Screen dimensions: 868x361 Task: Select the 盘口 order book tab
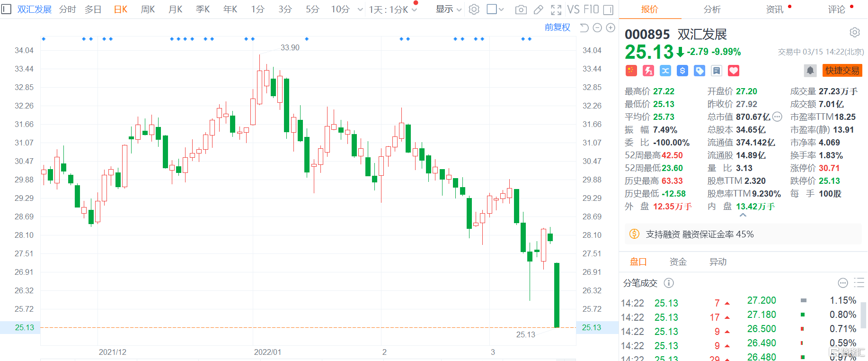pos(638,262)
